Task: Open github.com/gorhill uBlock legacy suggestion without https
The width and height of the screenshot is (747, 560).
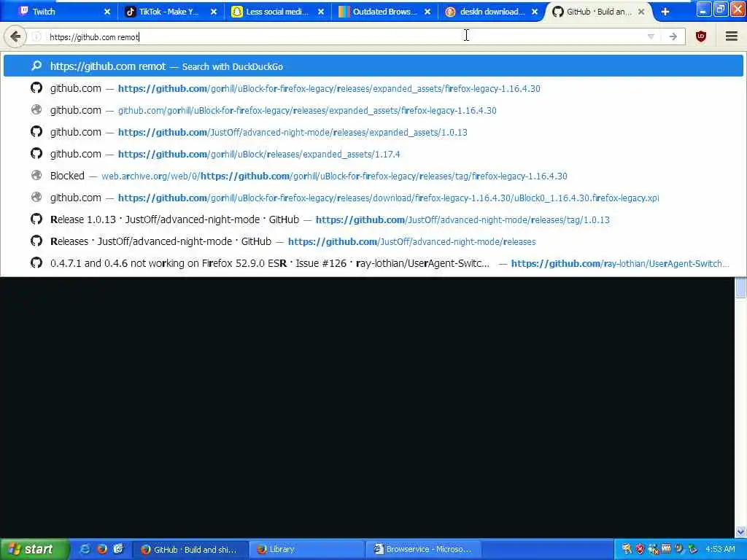Action: coord(373,110)
